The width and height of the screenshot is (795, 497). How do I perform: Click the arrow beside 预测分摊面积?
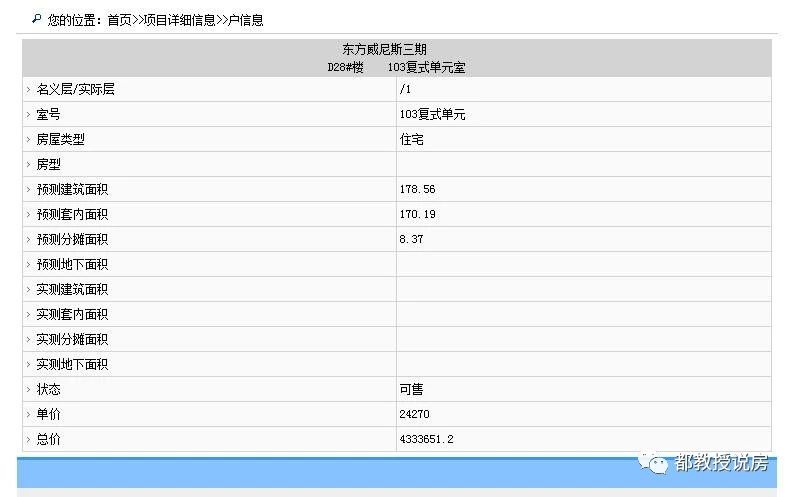point(28,239)
